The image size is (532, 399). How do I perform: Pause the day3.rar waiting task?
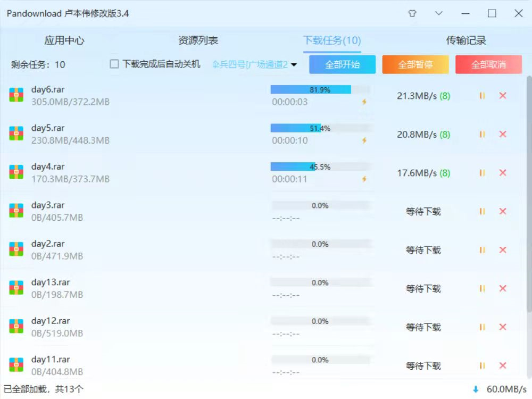tap(482, 211)
